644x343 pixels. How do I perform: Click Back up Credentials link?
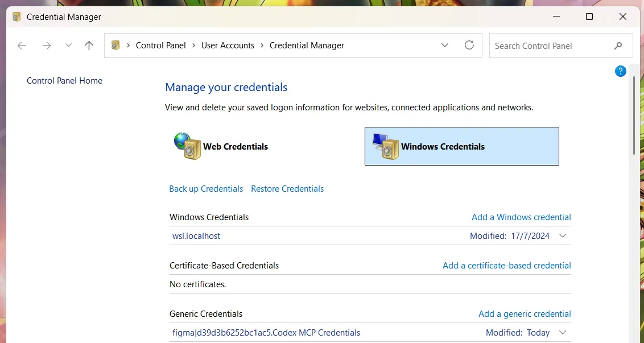tap(206, 189)
